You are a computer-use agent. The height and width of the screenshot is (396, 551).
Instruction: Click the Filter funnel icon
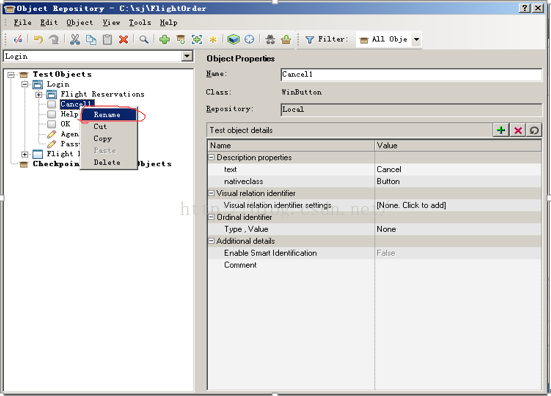(x=310, y=40)
